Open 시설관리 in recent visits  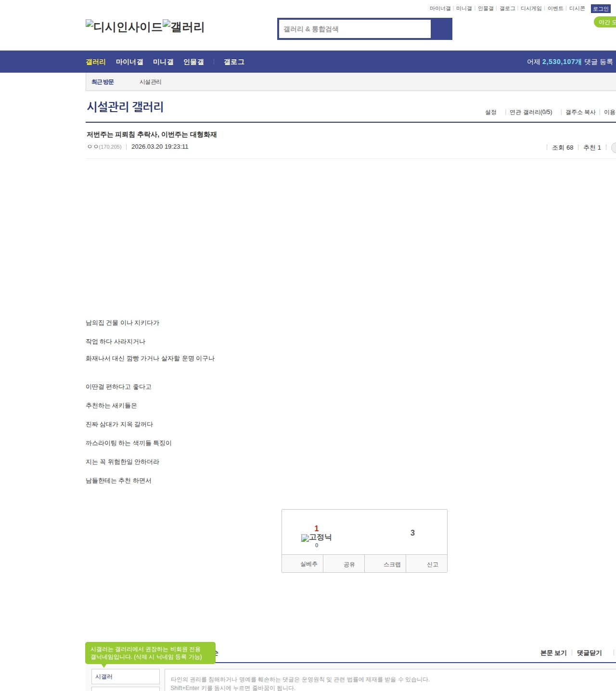coord(151,82)
